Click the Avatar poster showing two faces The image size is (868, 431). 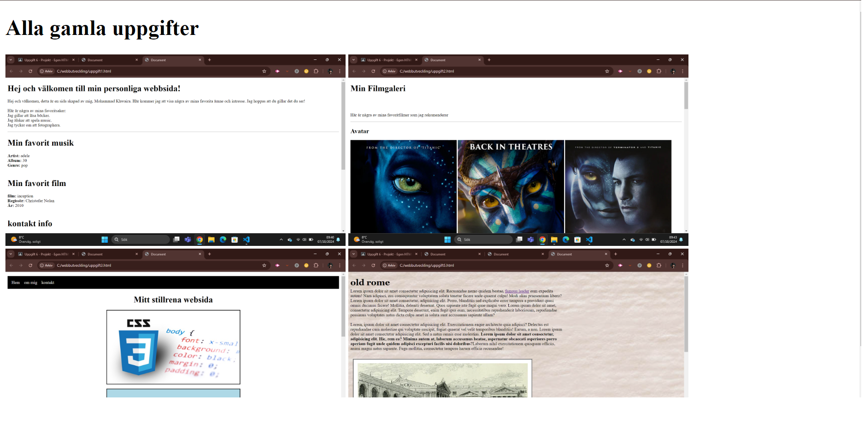coord(618,186)
